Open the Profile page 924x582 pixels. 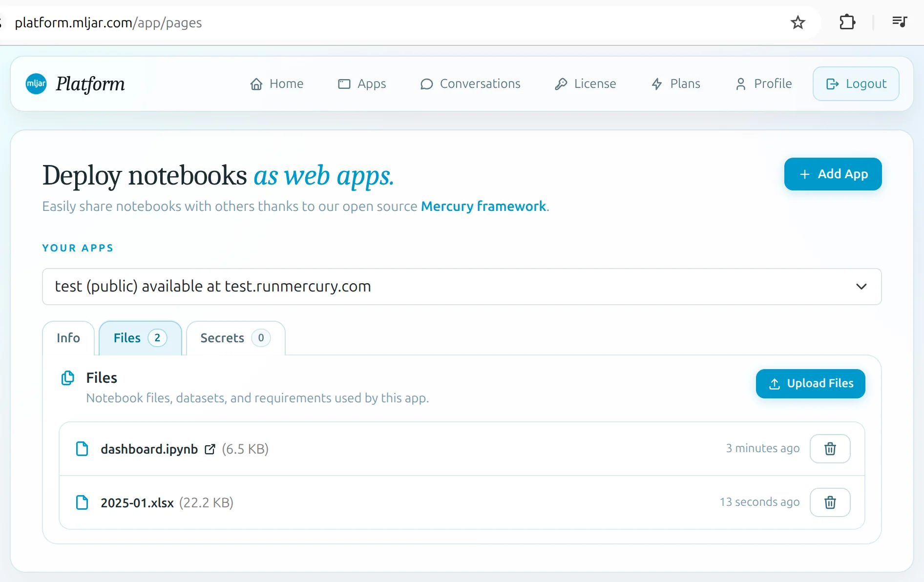[x=763, y=84]
